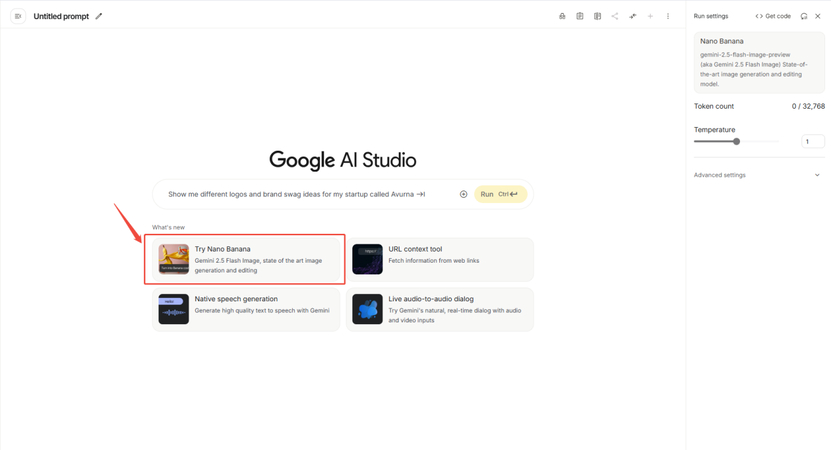
Task: Add media with the circled plus icon
Action: tap(463, 195)
